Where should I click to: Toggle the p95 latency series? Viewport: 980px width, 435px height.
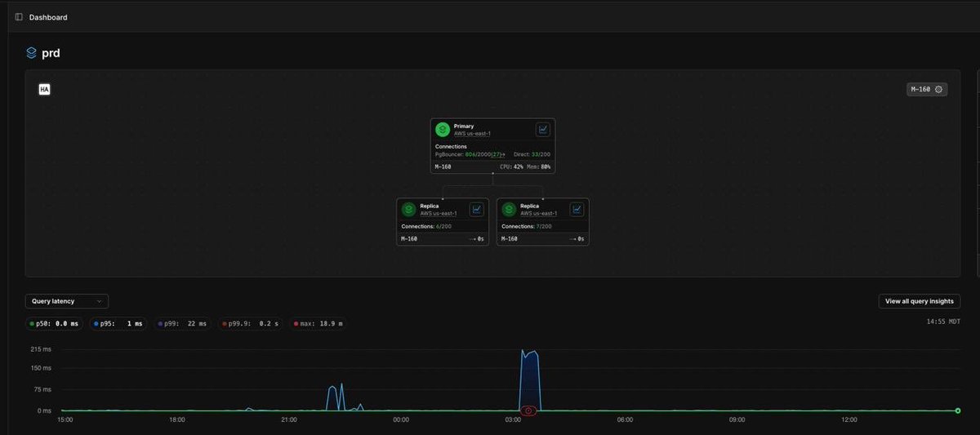[x=118, y=324]
